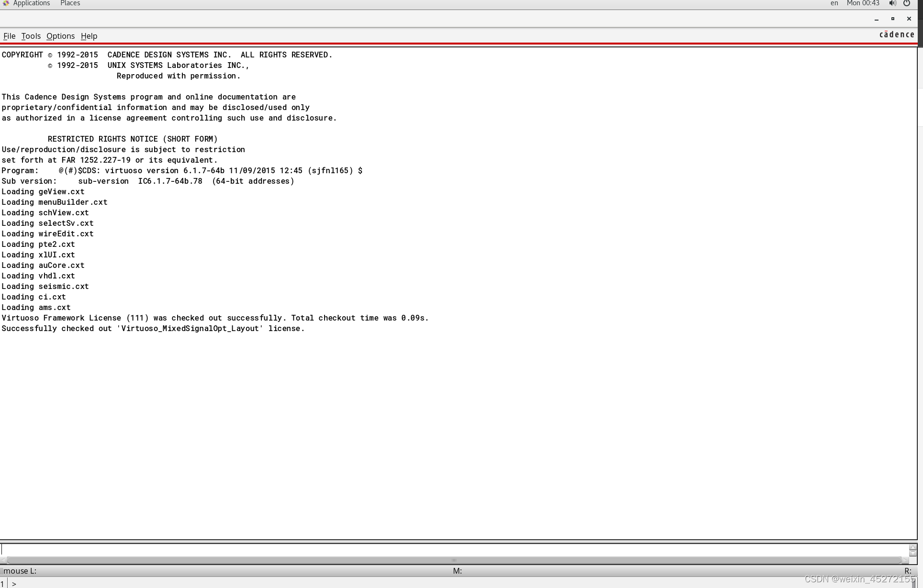The height and width of the screenshot is (588, 923).
Task: Open the File menu
Action: [x=9, y=36]
